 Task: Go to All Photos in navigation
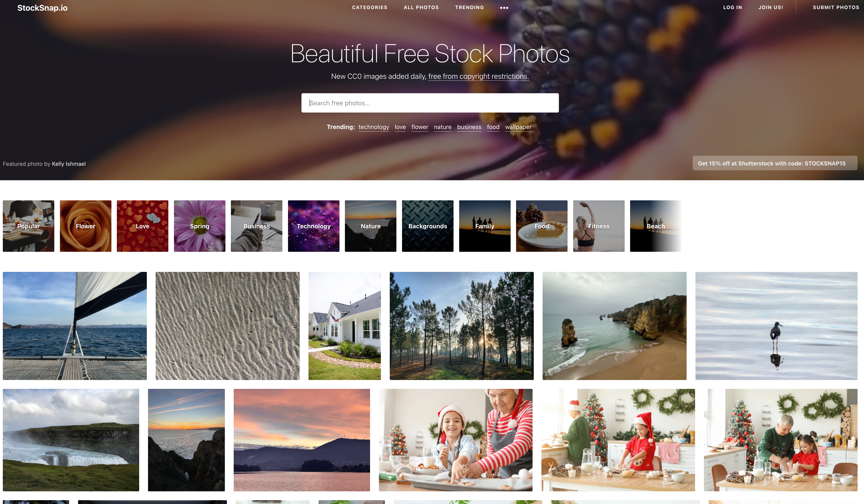(x=421, y=7)
